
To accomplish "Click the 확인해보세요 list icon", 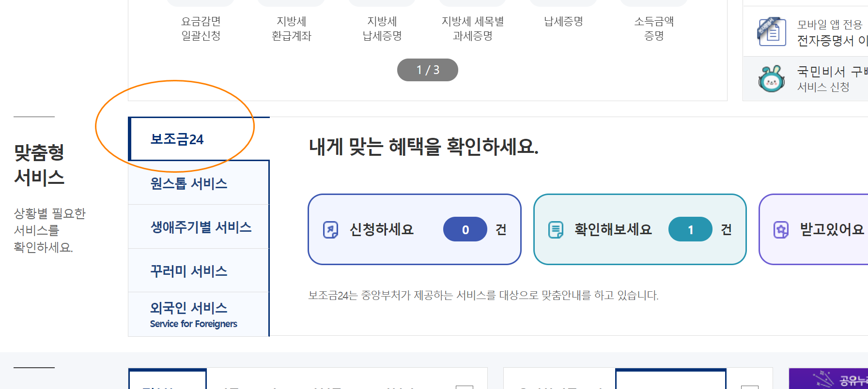I will click(556, 229).
